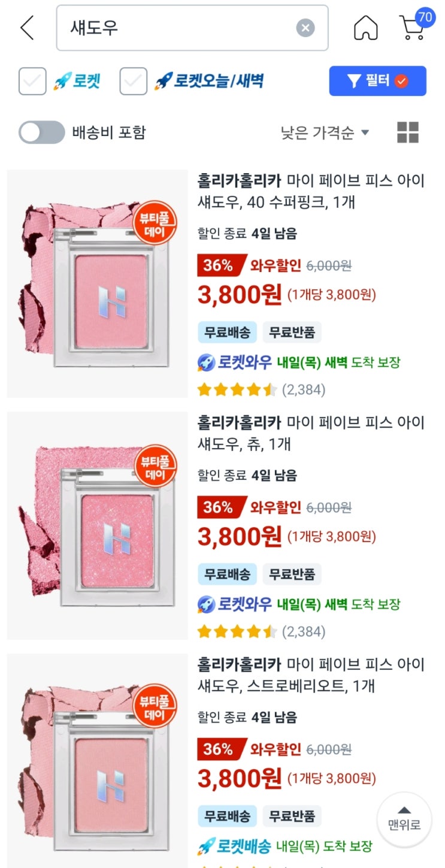The height and width of the screenshot is (868, 445).
Task: Tap the 맨위로 scroll-to-top button
Action: click(x=404, y=820)
